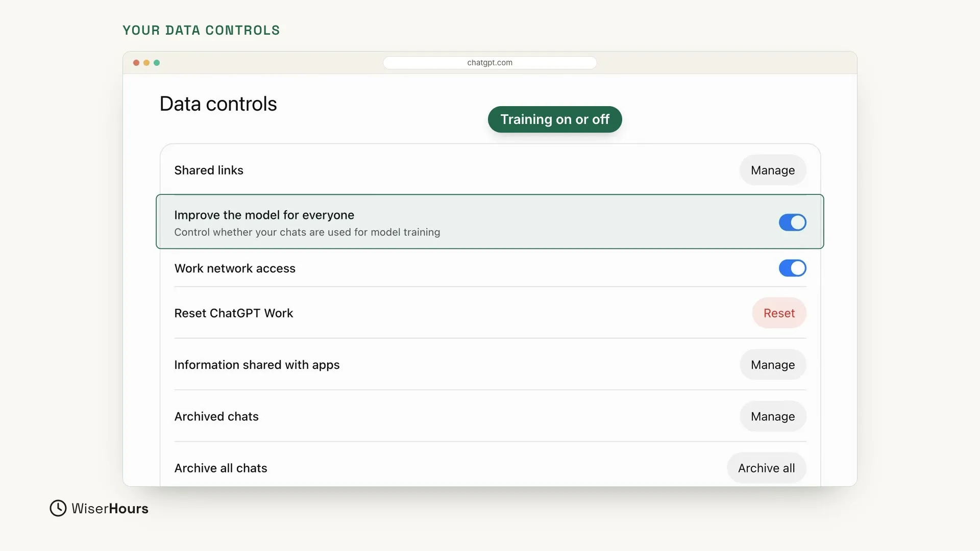Click the WiserHours clock logo icon
Image resolution: width=980 pixels, height=551 pixels.
click(x=58, y=508)
